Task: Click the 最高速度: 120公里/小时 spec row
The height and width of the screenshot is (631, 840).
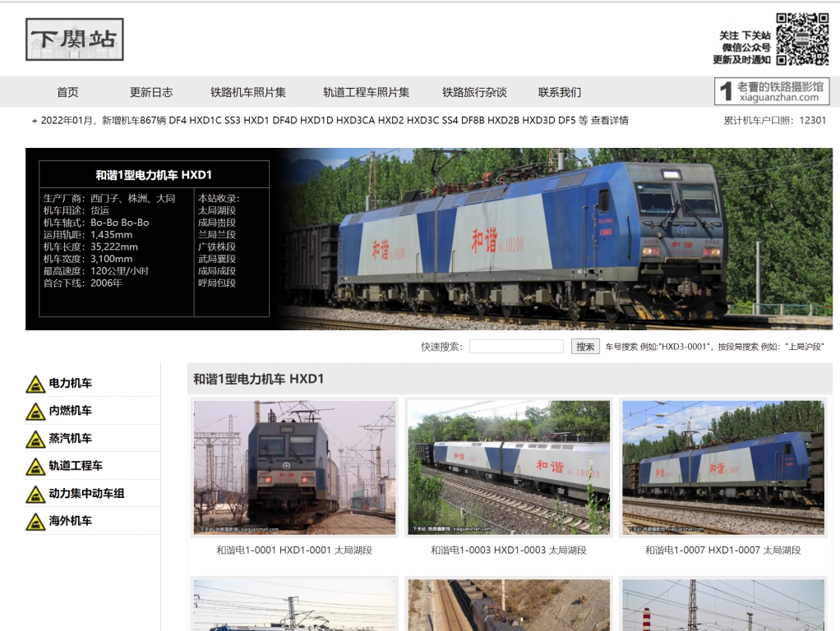Action: click(96, 271)
